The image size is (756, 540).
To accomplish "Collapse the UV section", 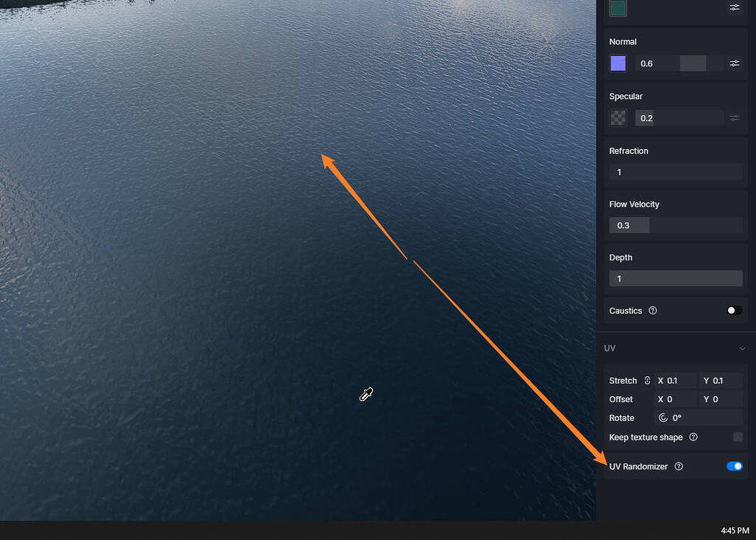I will (x=743, y=347).
